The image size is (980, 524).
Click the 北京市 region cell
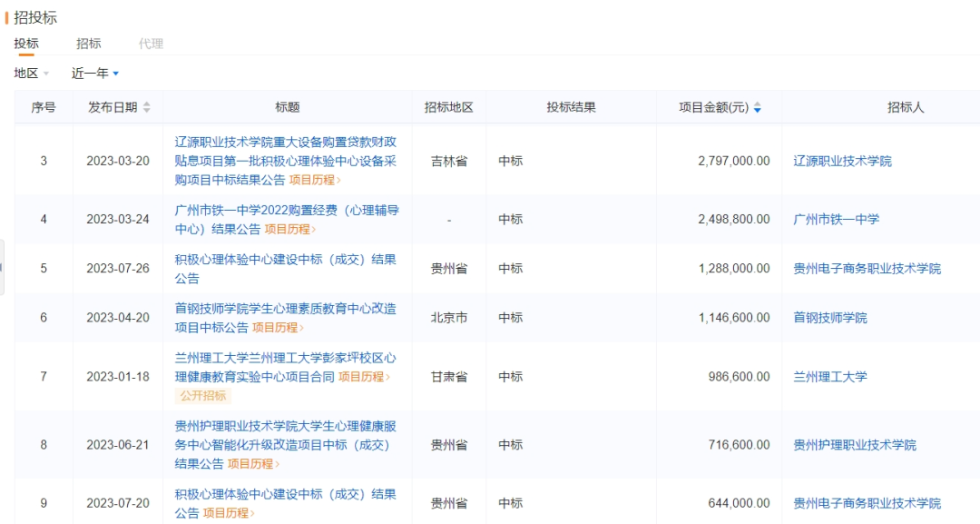click(x=449, y=318)
